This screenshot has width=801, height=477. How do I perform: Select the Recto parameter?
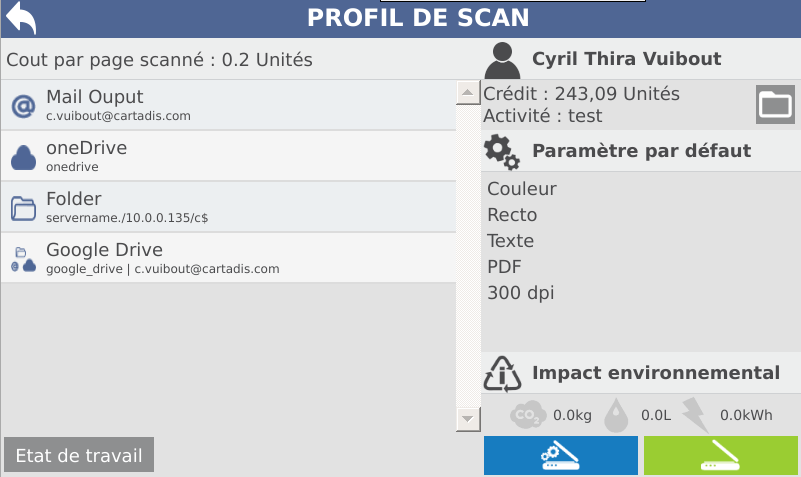pyautogui.click(x=512, y=215)
